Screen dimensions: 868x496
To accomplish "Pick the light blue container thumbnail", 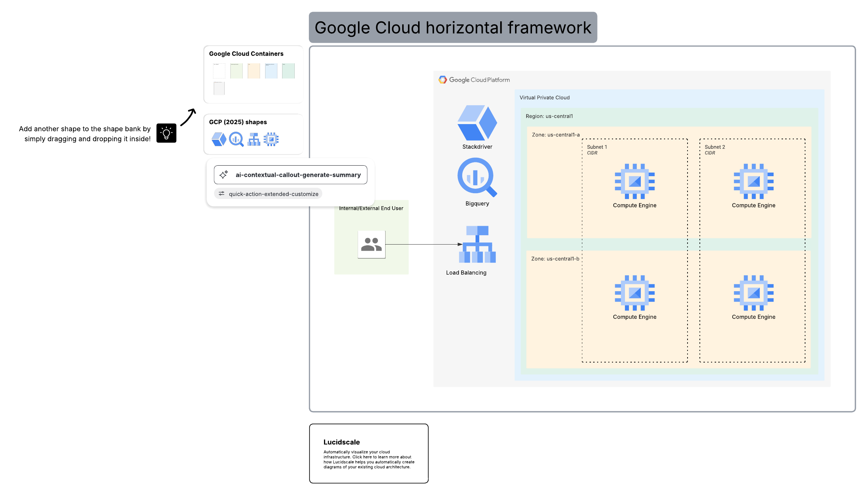I will [271, 71].
